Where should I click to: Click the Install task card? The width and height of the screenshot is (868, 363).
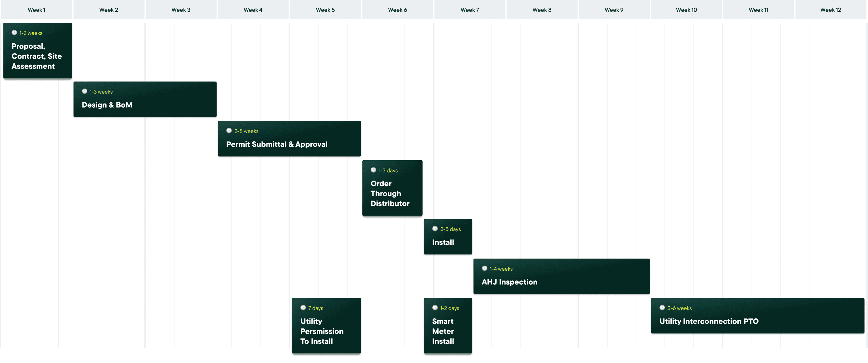coord(448,237)
